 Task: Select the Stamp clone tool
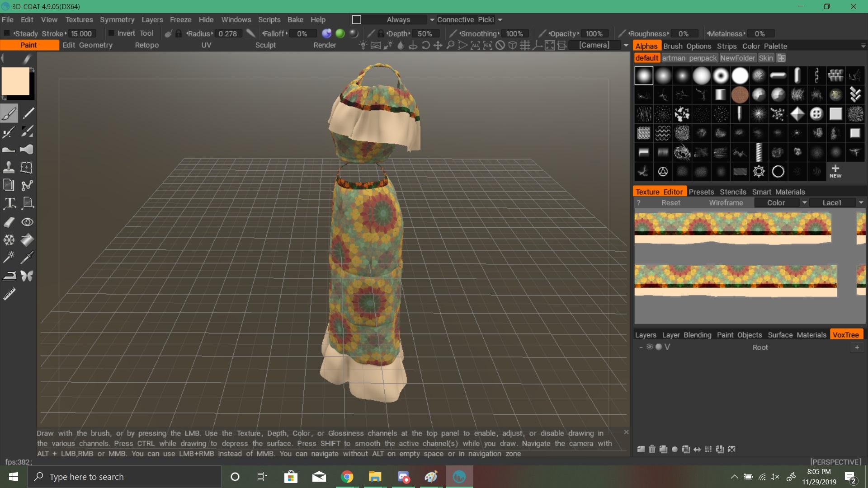(x=9, y=168)
